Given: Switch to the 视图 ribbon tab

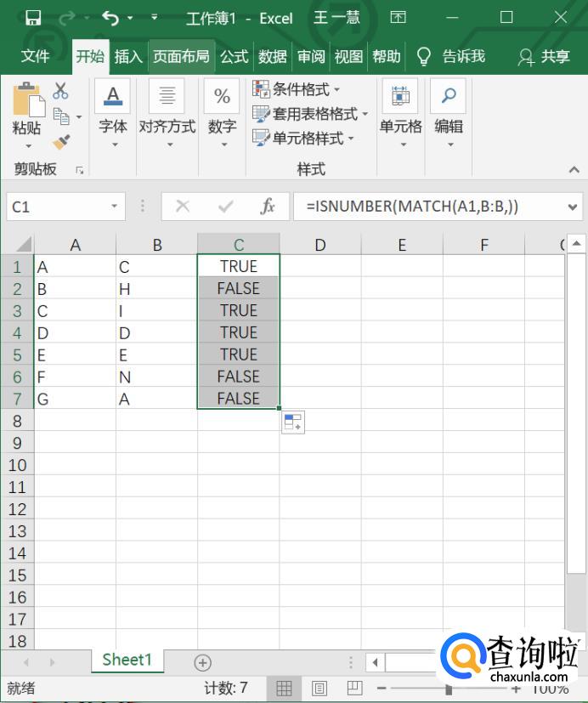Looking at the screenshot, I should (348, 56).
